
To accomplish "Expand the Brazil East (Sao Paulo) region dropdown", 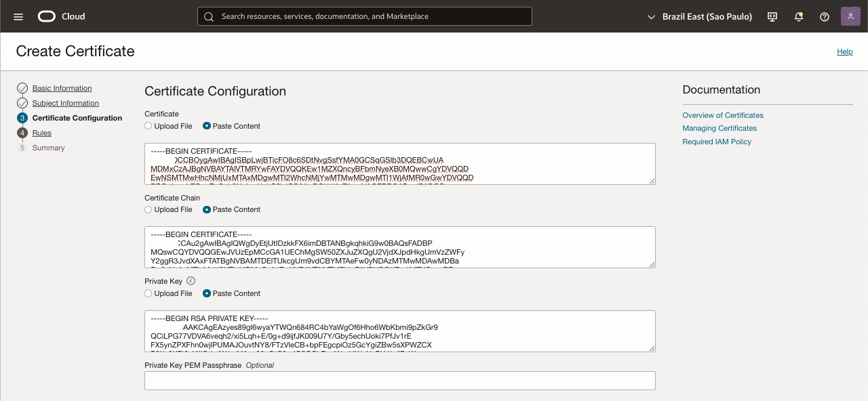I will click(x=700, y=16).
